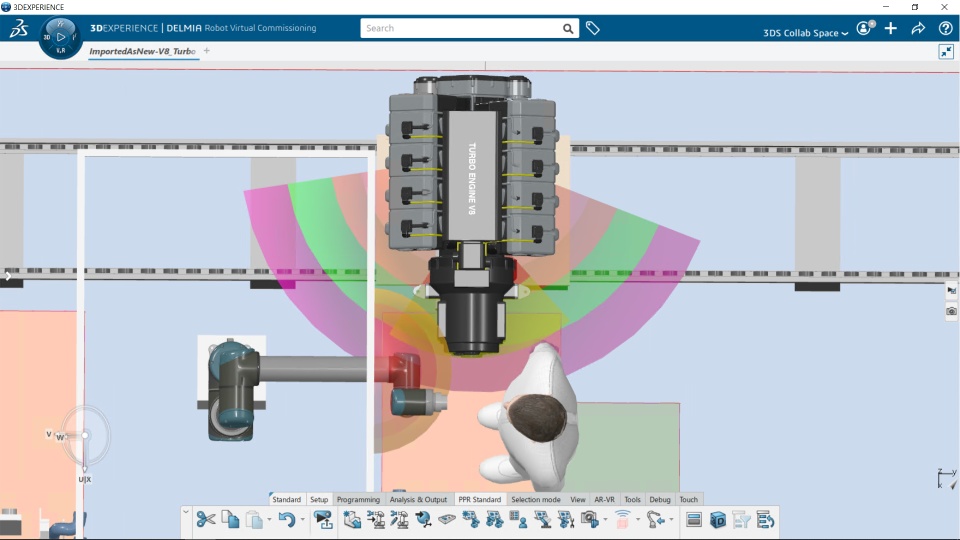The image size is (960, 540).
Task: Click the Share arrow icon
Action: [x=918, y=28]
